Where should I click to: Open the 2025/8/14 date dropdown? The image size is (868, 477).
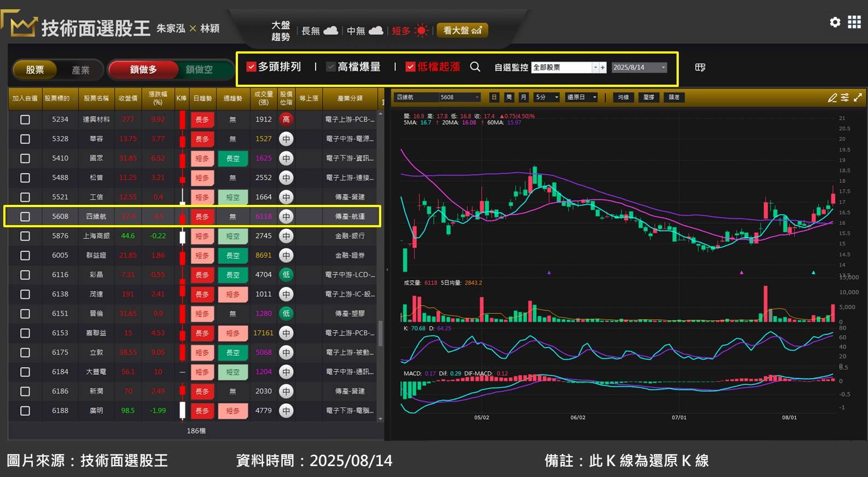click(663, 67)
